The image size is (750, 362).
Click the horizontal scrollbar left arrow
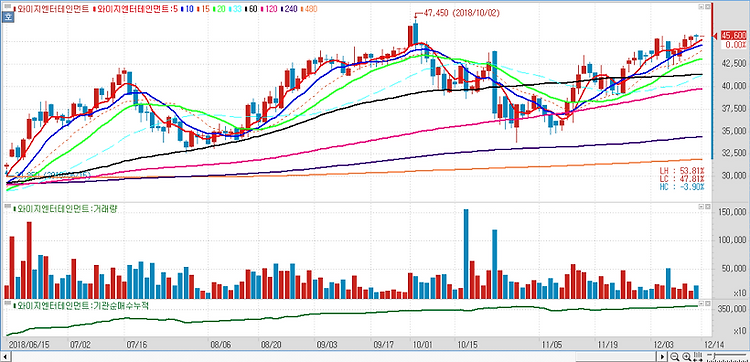[x=6, y=357]
